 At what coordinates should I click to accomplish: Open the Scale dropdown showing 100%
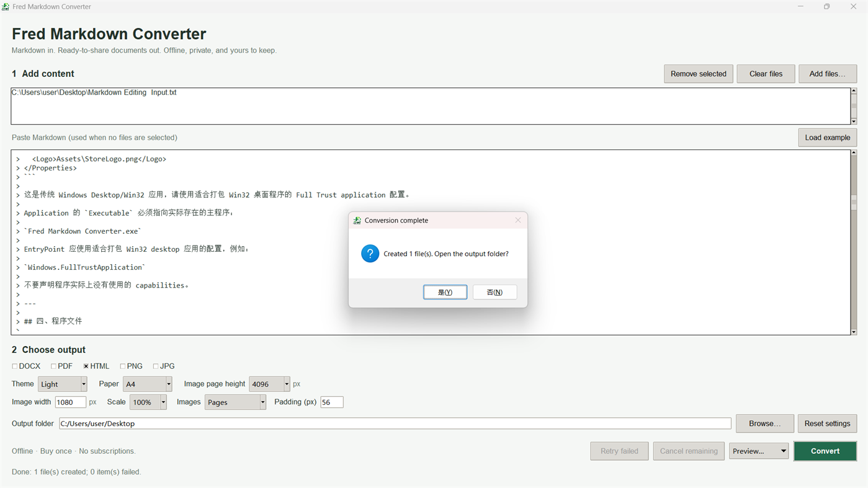[148, 402]
